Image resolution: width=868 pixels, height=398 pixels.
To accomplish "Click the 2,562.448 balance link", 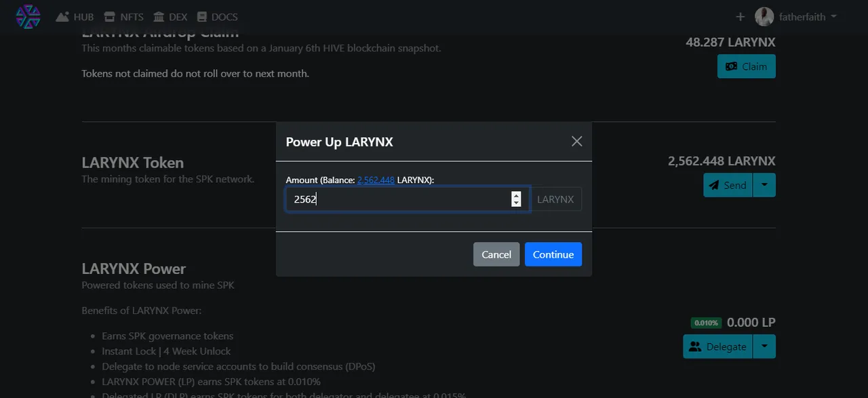I will click(x=376, y=180).
